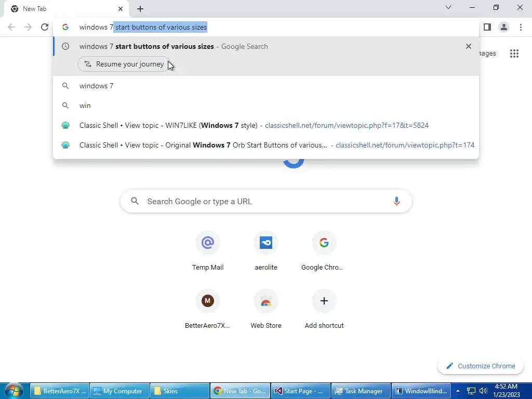Start voice search with the microphone icon
532x399 pixels.
pyautogui.click(x=396, y=201)
